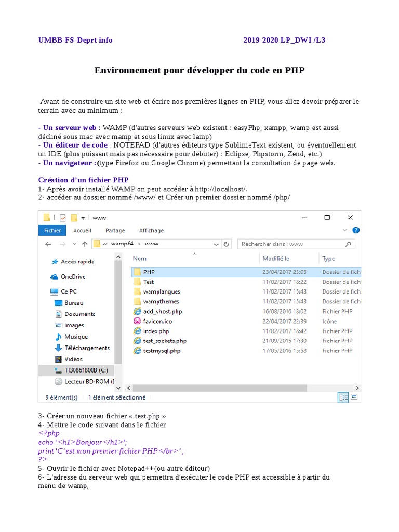This screenshot has width=399, height=532.
Task: Switch to Details view icon in status bar
Action: [x=343, y=397]
